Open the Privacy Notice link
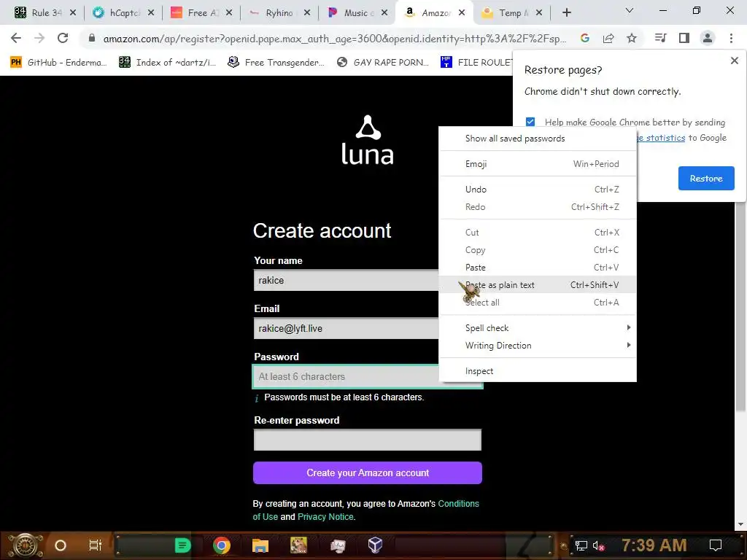This screenshot has height=560, width=747. pos(326,517)
